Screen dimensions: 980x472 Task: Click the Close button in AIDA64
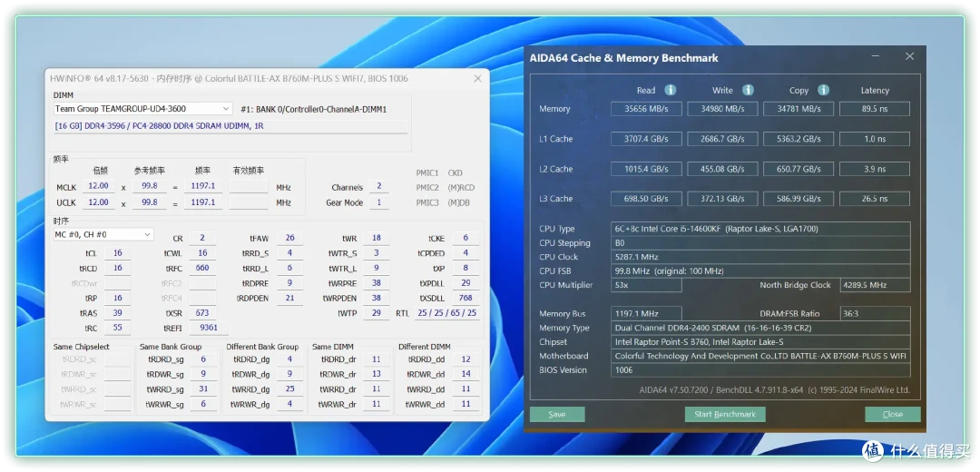[893, 415]
